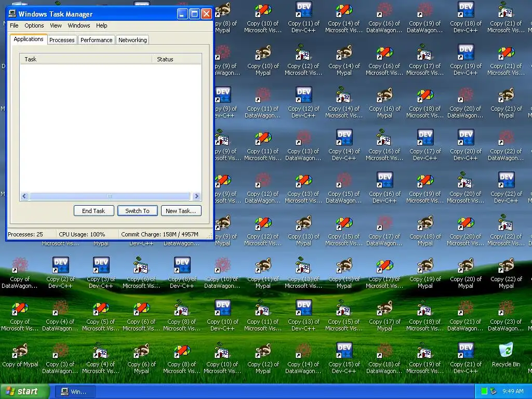Select 'Copy (22) of Dev-C++' desktop icon
This screenshot has width=532, height=399.
click(x=506, y=188)
